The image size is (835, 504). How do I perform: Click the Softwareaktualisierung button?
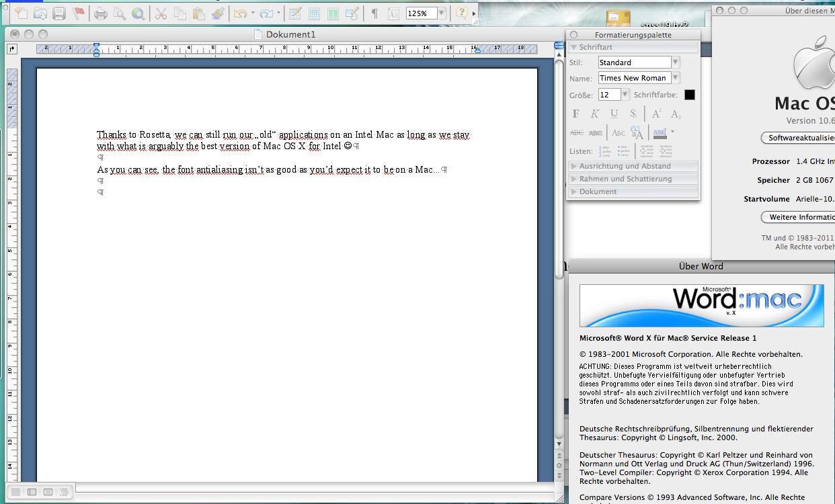click(798, 138)
